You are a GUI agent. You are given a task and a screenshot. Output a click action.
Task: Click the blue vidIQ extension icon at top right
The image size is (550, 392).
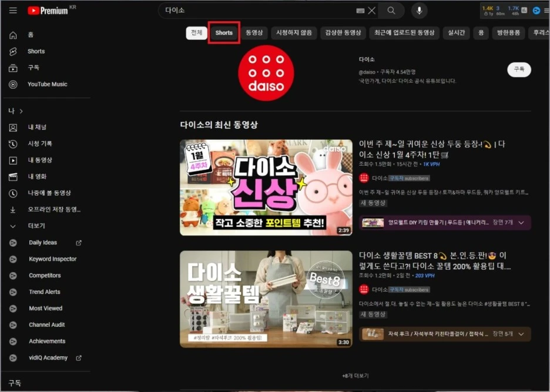536,11
